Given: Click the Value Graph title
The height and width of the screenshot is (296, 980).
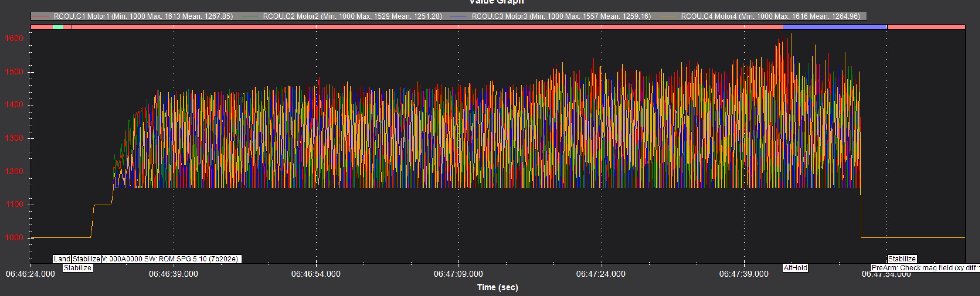Looking at the screenshot, I should tap(497, 2).
